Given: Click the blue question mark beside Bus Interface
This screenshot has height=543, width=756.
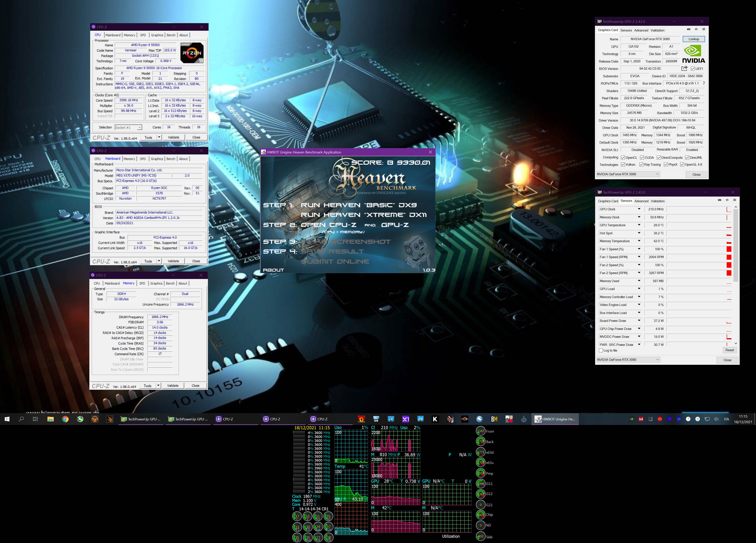Looking at the screenshot, I should pyautogui.click(x=704, y=83).
